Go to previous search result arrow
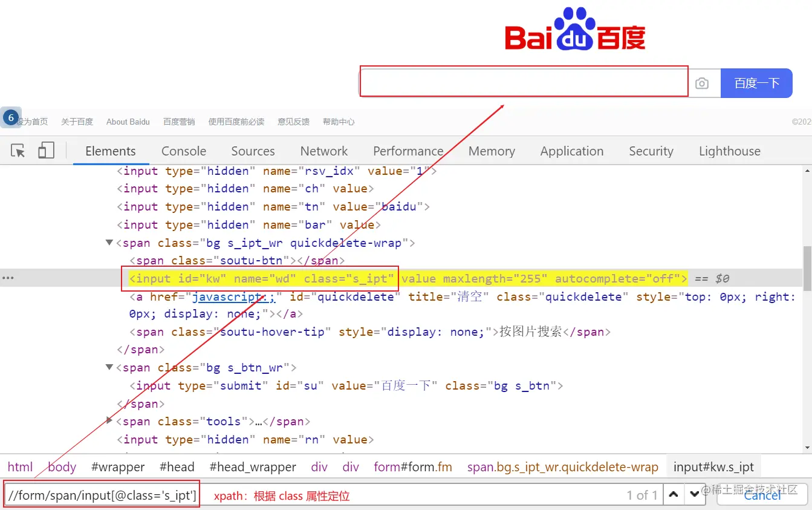 point(673,495)
